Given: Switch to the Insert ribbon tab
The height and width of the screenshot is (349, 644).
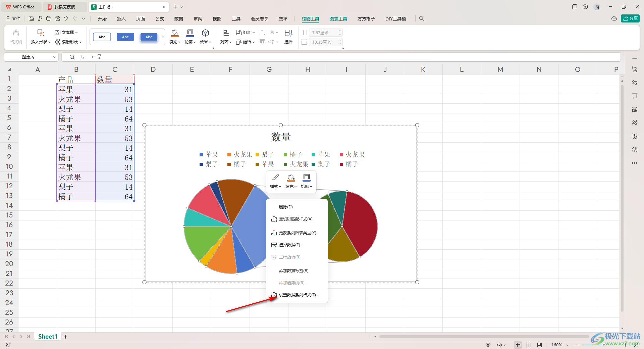Looking at the screenshot, I should click(121, 19).
